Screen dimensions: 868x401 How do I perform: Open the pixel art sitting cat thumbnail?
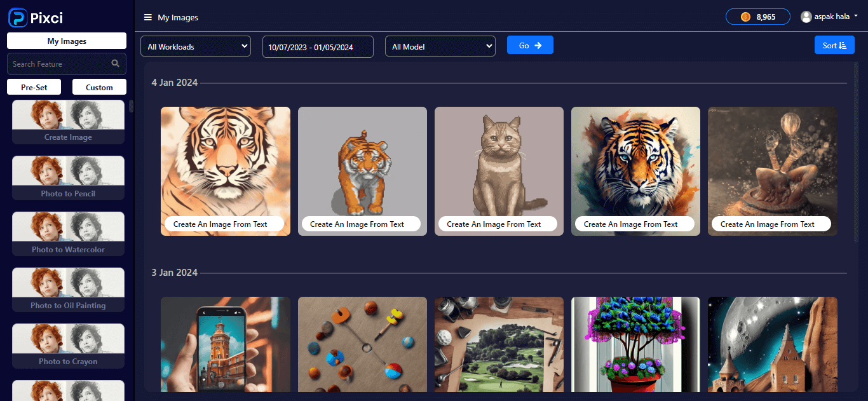[x=499, y=171]
